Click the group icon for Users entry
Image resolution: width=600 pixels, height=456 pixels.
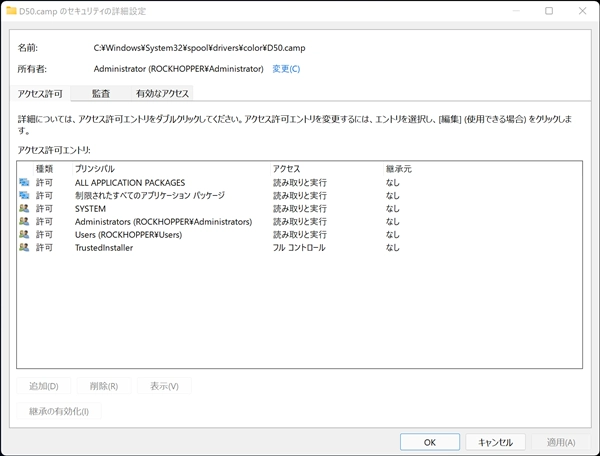24,235
